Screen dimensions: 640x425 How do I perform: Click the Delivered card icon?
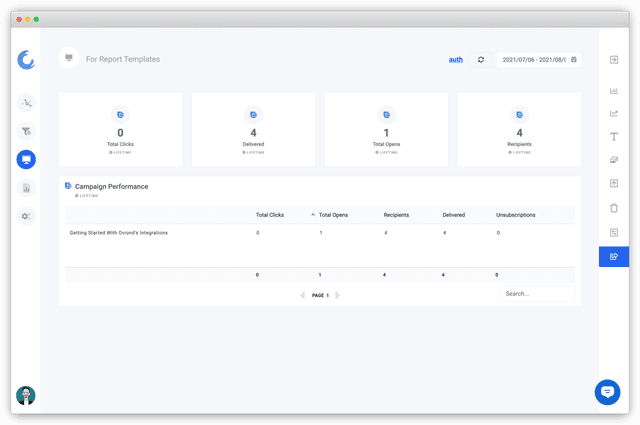tap(253, 115)
